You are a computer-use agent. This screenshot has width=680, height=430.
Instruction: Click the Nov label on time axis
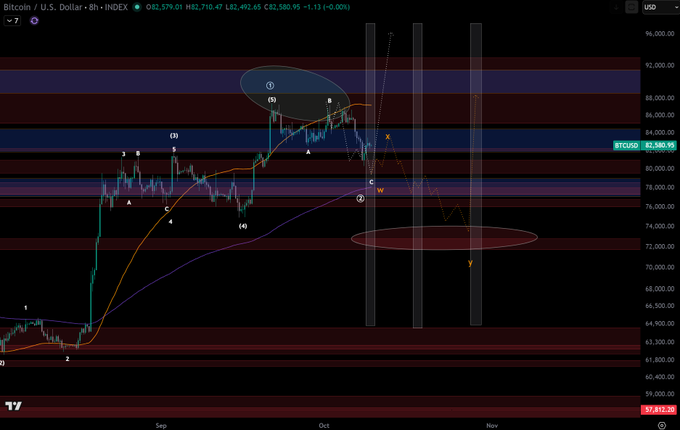point(492,425)
